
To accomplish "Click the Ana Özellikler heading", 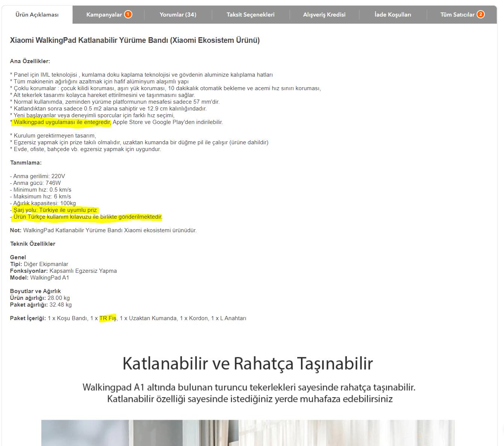I will pyautogui.click(x=30, y=61).
